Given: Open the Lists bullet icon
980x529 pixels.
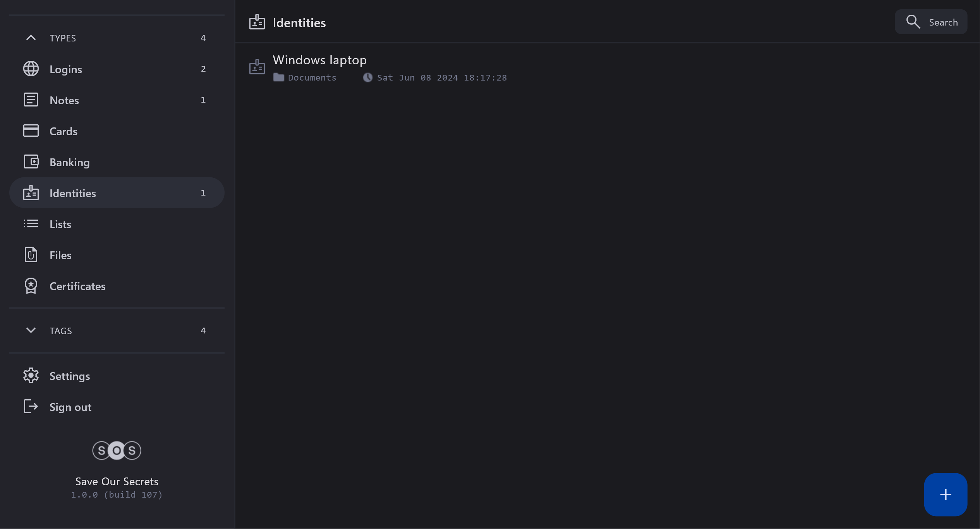Looking at the screenshot, I should (31, 224).
